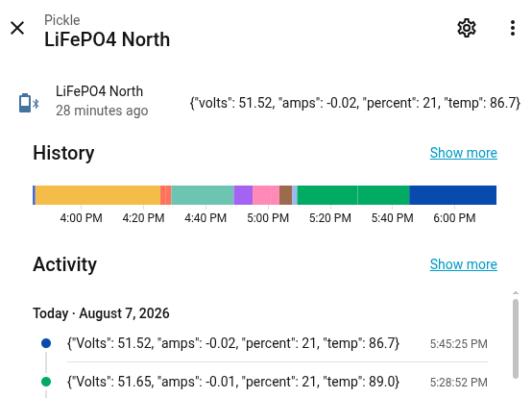Click the green activity entry dot
The height and width of the screenshot is (398, 532).
click(x=46, y=382)
